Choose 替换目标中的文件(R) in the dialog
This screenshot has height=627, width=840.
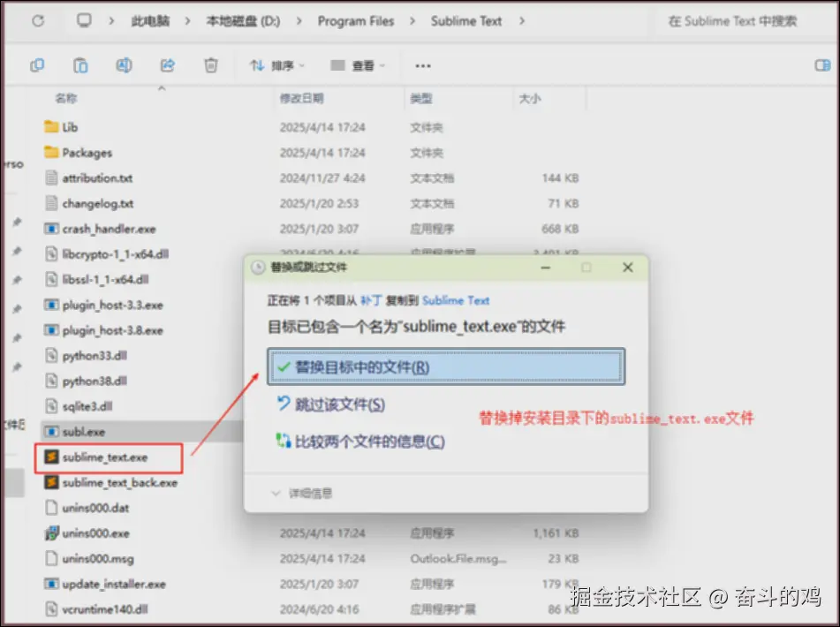point(446,366)
